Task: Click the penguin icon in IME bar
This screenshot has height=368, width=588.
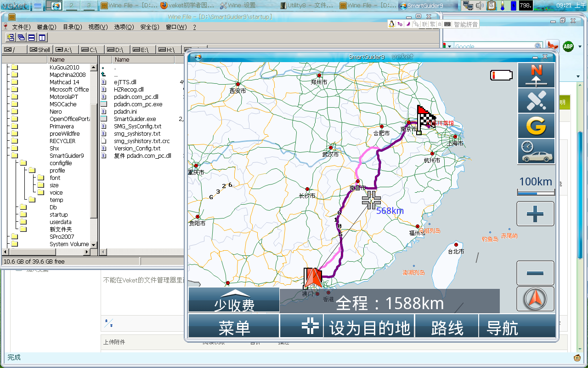Action: [391, 24]
